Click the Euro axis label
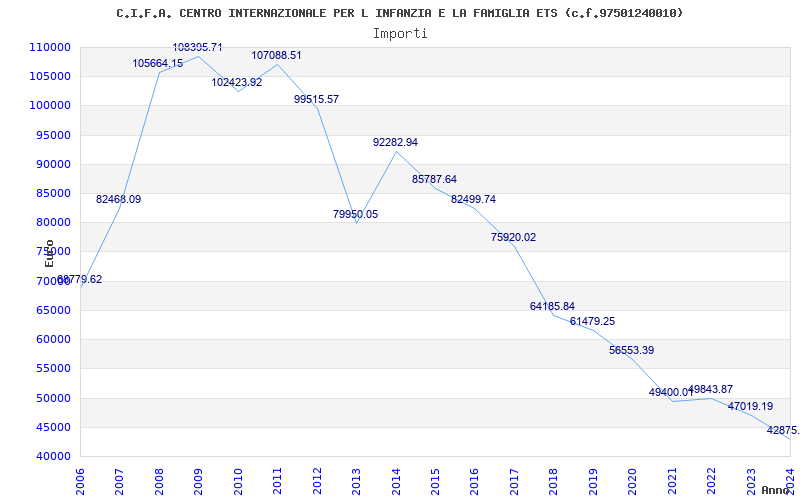This screenshot has height=500, width=800. (x=49, y=253)
